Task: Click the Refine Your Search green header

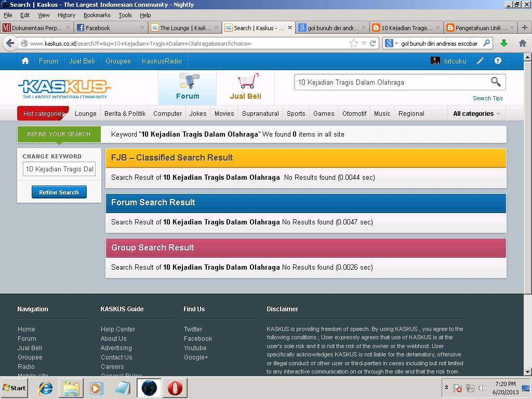Action: point(59,134)
